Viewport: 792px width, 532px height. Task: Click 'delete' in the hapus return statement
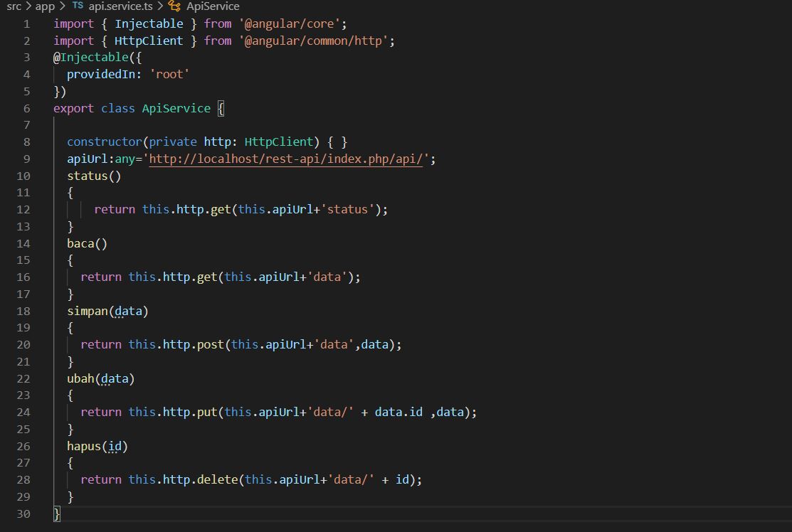tap(217, 480)
